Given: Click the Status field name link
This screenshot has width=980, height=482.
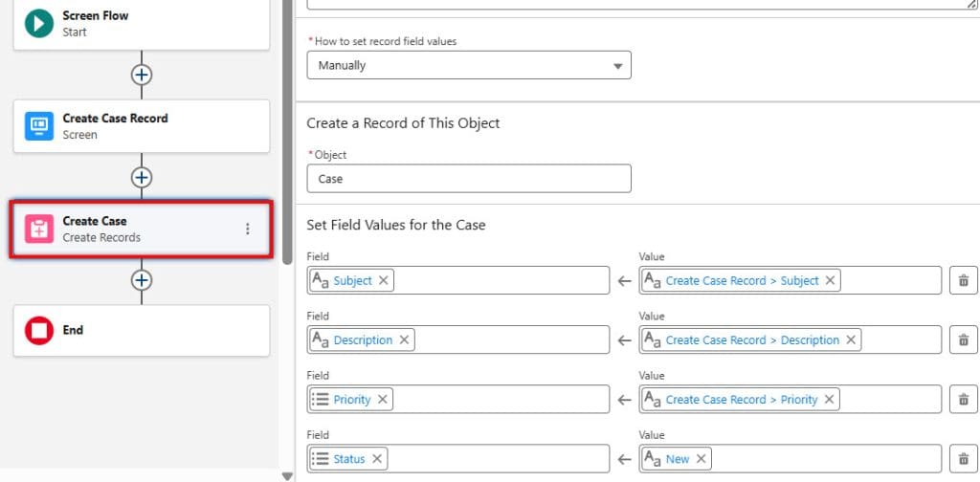Looking at the screenshot, I should (x=349, y=459).
